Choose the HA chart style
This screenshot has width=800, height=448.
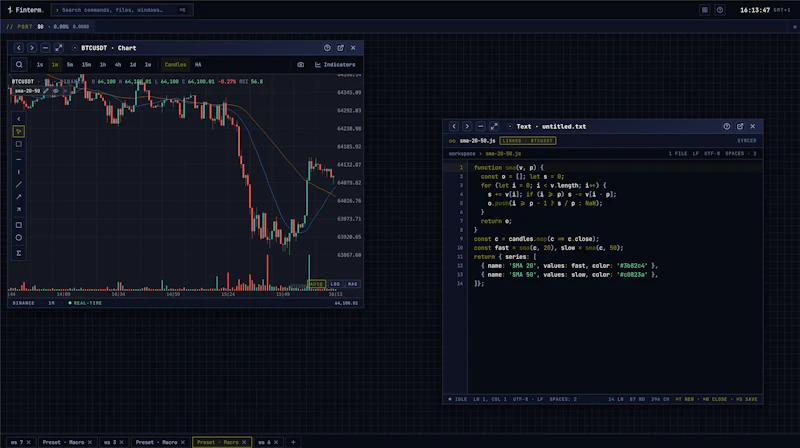(198, 65)
